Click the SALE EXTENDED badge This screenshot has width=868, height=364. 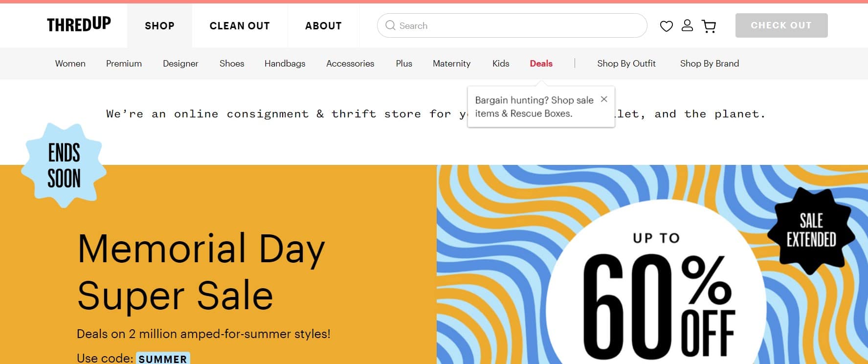[x=811, y=230]
